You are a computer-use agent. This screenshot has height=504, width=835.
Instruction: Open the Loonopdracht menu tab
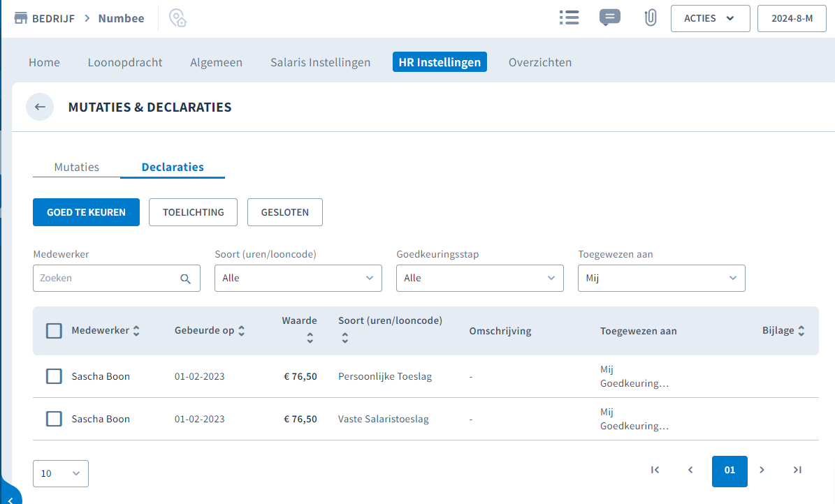point(125,62)
